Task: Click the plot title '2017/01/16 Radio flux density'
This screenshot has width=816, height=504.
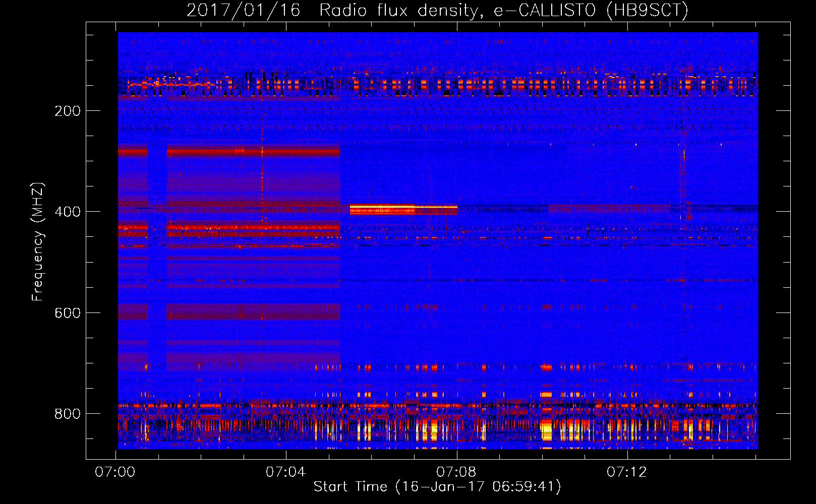Action: click(437, 10)
